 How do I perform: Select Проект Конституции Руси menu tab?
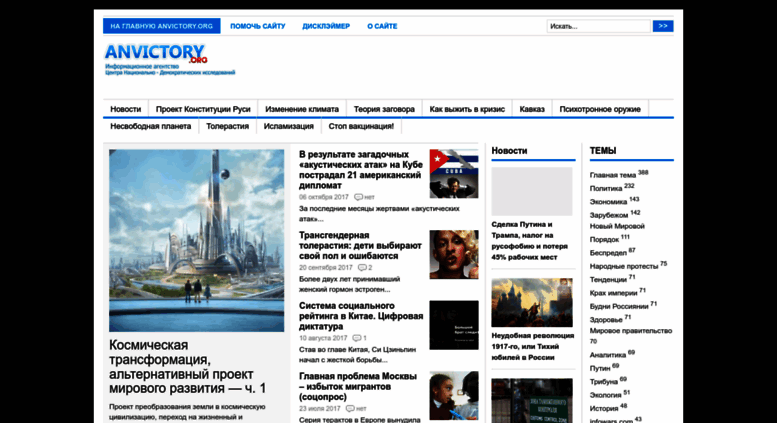(203, 109)
